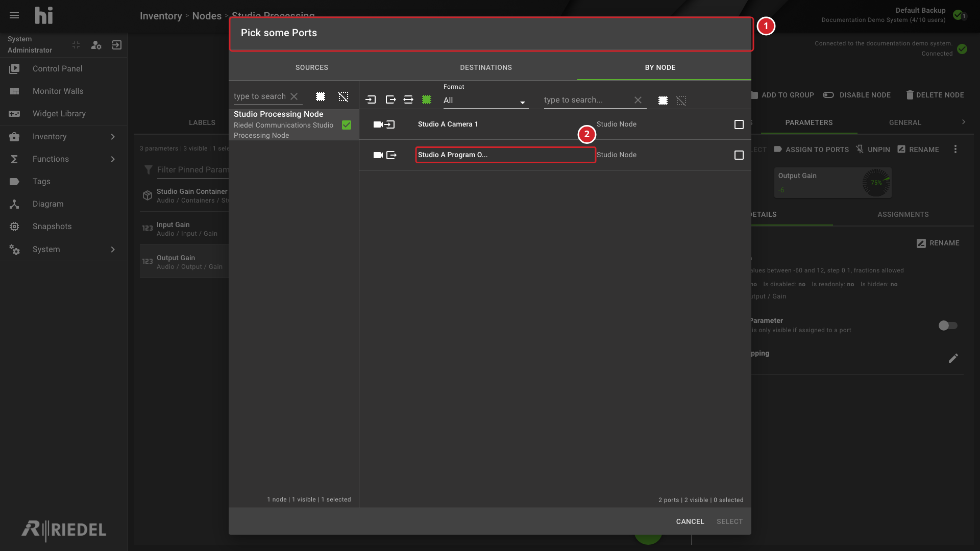Open Control Panel in the sidebar

click(x=63, y=69)
